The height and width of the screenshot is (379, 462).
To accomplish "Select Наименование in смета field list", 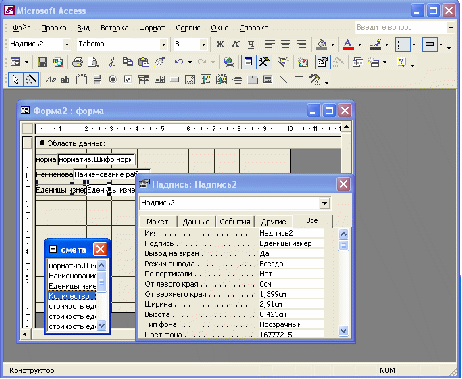I will tap(72, 276).
